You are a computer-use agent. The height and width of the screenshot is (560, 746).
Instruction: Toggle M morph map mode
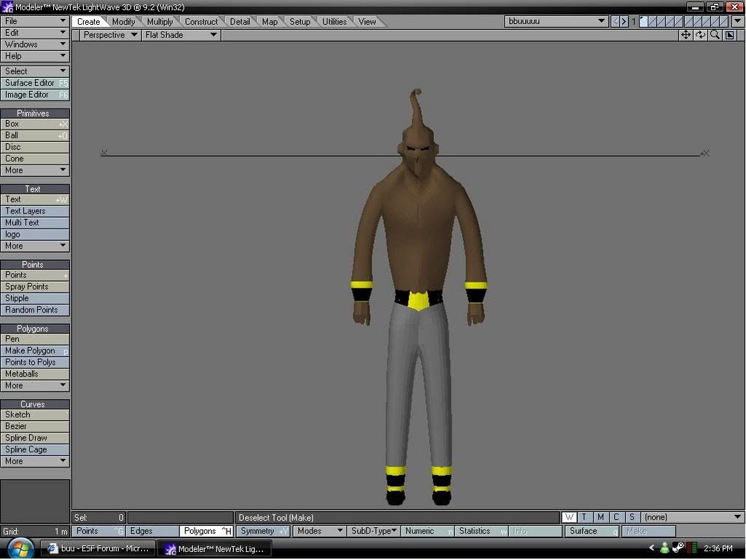pos(600,517)
